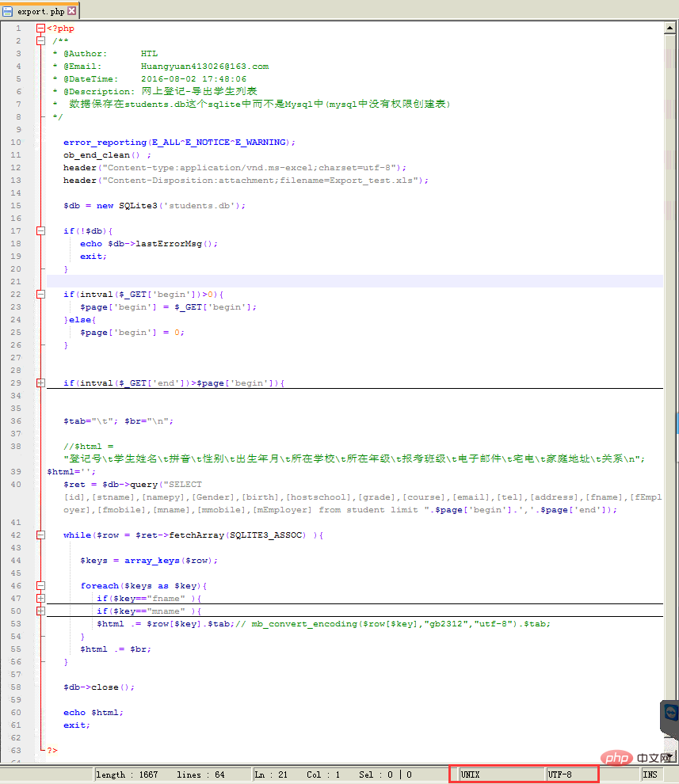Screen dimensions: 679x784
Task: Collapse the foreach block on line 46
Action: pyautogui.click(x=41, y=585)
